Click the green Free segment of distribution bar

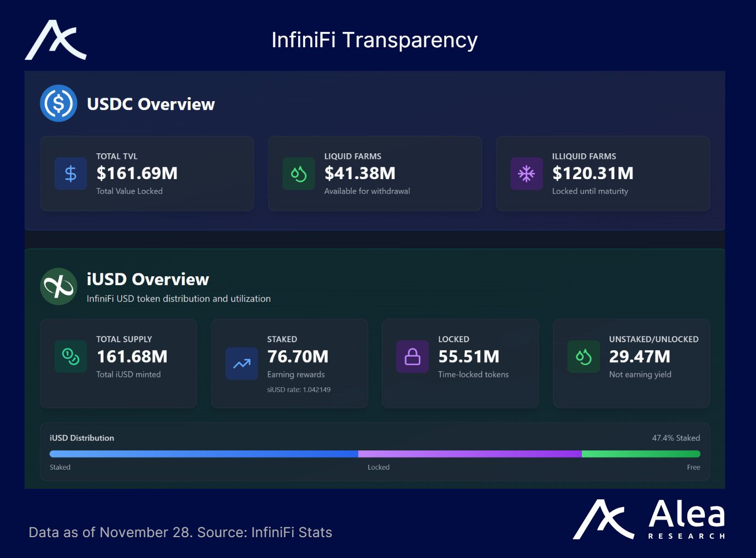(641, 454)
